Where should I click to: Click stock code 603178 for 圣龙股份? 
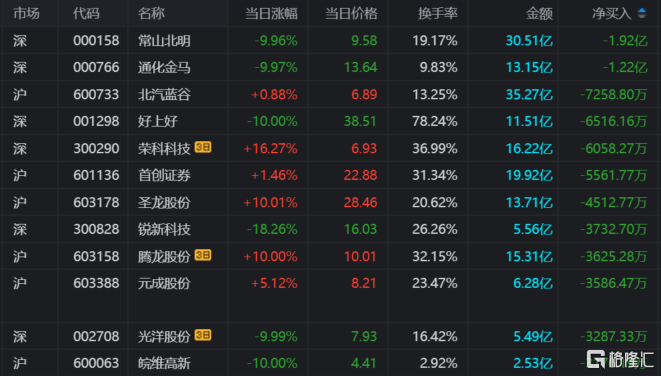pyautogui.click(x=96, y=202)
